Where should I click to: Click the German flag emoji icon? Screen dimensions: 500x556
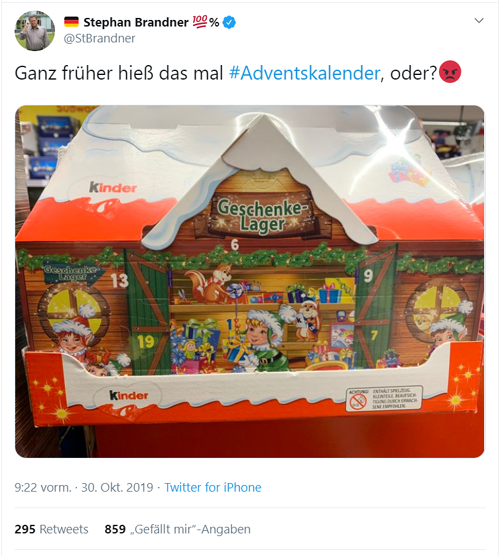pyautogui.click(x=71, y=22)
